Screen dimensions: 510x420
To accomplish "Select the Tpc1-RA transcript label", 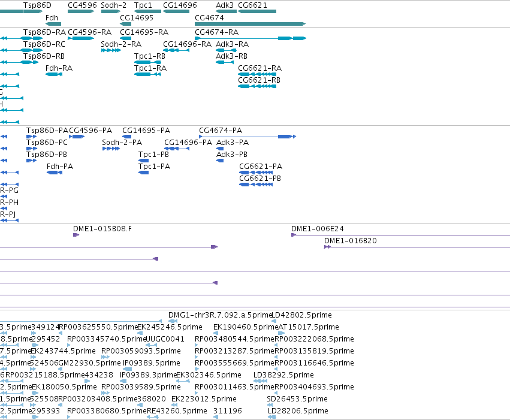I will pos(150,68).
